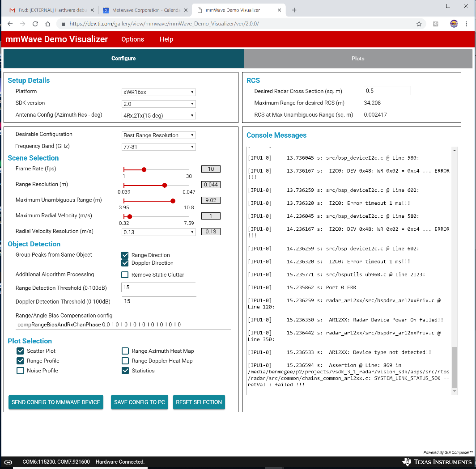Click the browser profile avatar icon
The image size is (476, 469).
(454, 24)
